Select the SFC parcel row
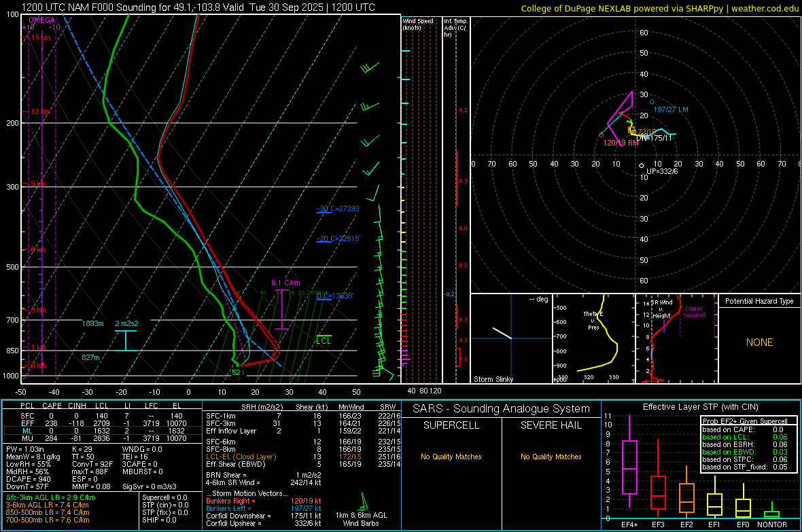This screenshot has width=802, height=532. click(102, 416)
